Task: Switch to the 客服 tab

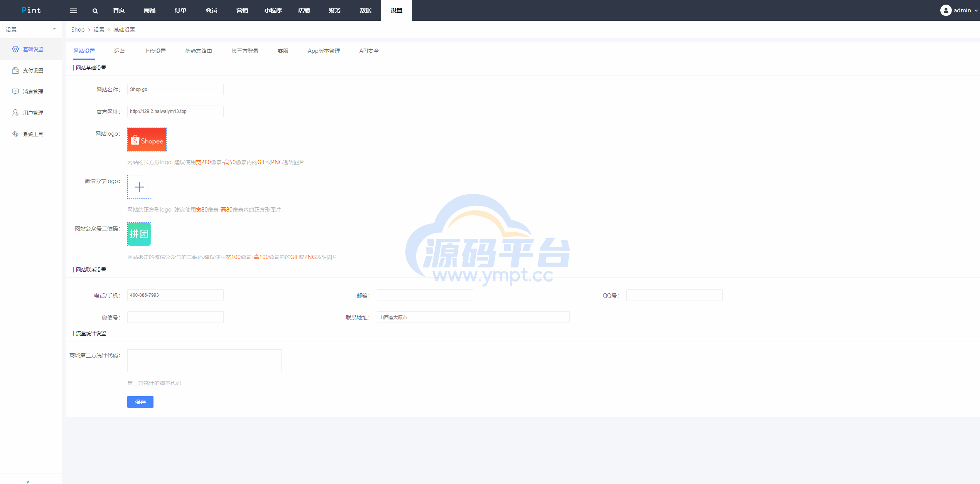Action: 283,51
